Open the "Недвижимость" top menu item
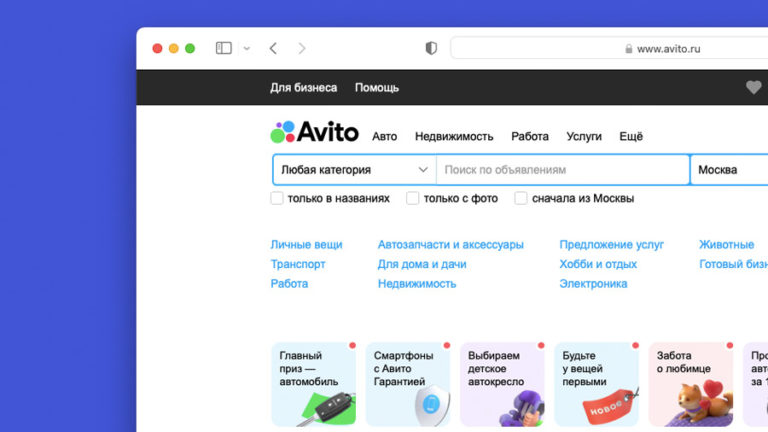The width and height of the screenshot is (768, 432). [454, 137]
